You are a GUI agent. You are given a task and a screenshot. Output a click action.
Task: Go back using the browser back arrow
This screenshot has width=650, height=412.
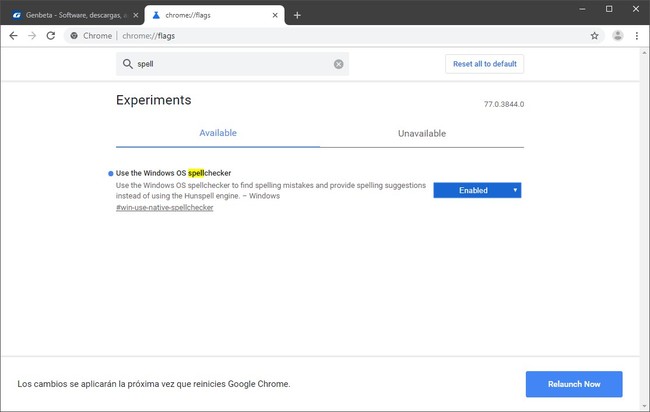pos(13,36)
